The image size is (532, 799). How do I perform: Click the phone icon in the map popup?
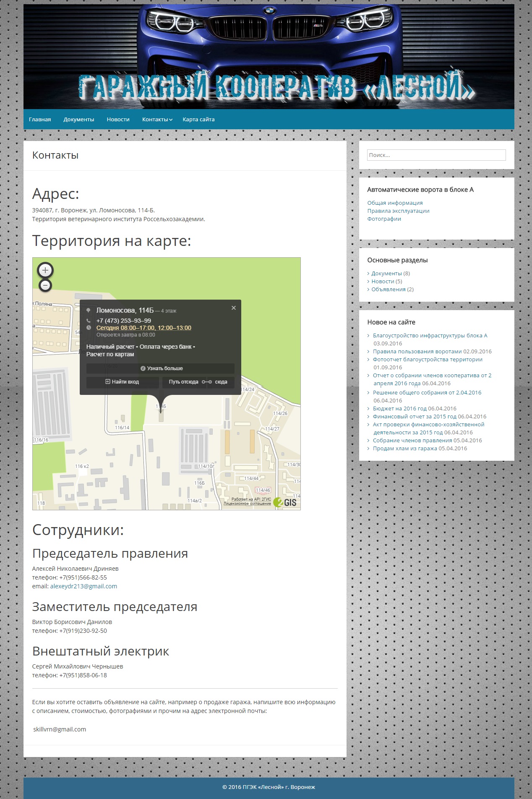pos(89,321)
